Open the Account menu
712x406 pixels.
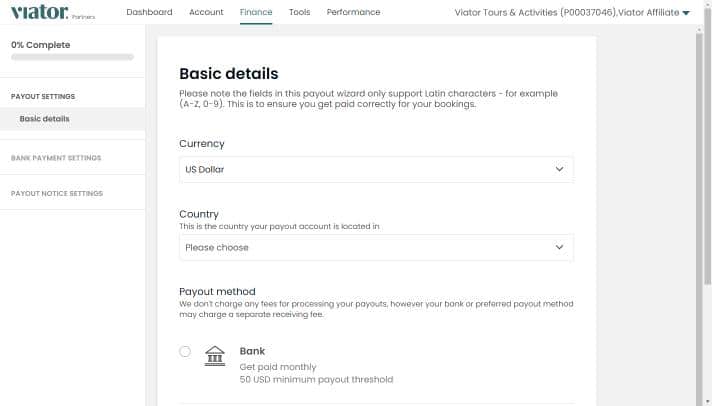point(206,12)
